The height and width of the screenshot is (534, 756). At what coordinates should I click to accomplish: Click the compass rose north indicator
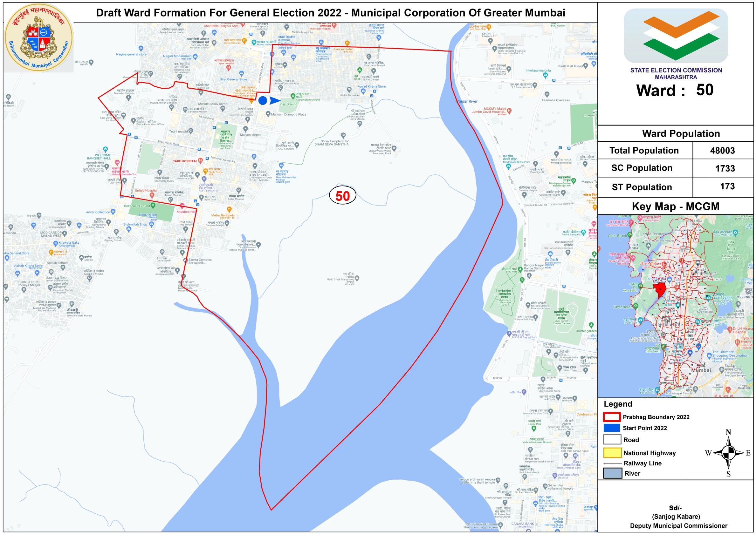(x=728, y=433)
